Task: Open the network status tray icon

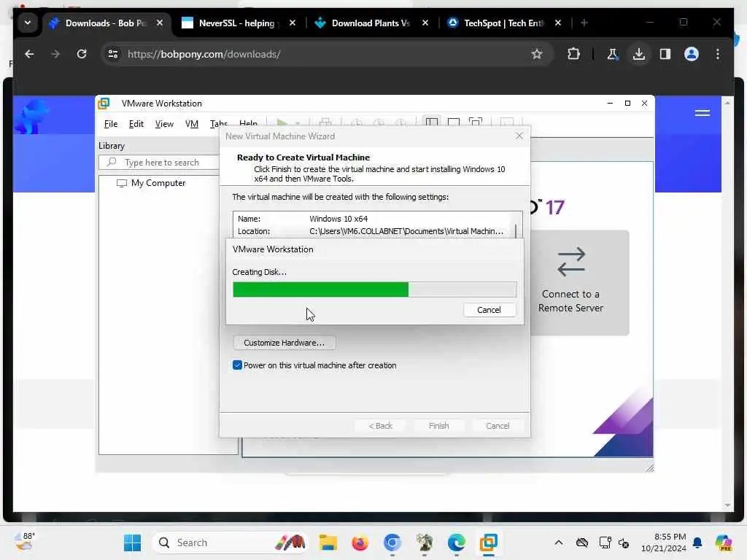Action: click(605, 542)
